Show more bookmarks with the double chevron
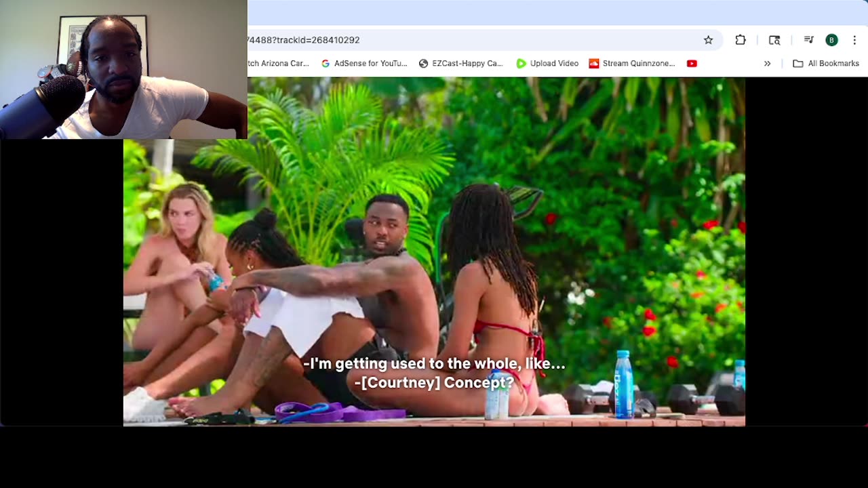Screen dimensions: 868x488 (x=767, y=63)
